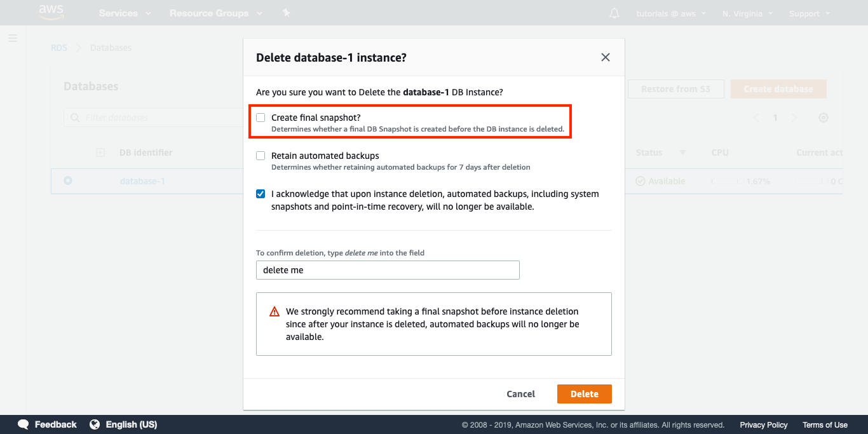Click the Feedback chat bubble icon
This screenshot has width=868, height=434.
(x=24, y=424)
